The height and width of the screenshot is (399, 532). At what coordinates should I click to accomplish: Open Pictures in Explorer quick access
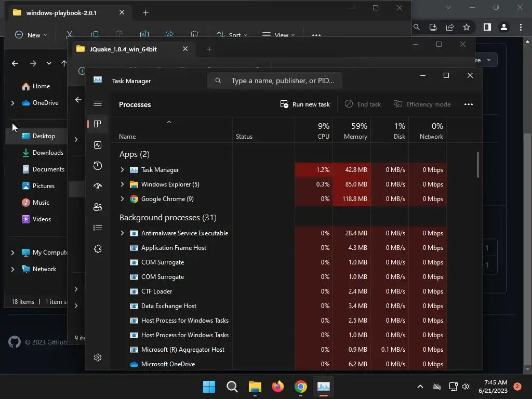coord(38,186)
